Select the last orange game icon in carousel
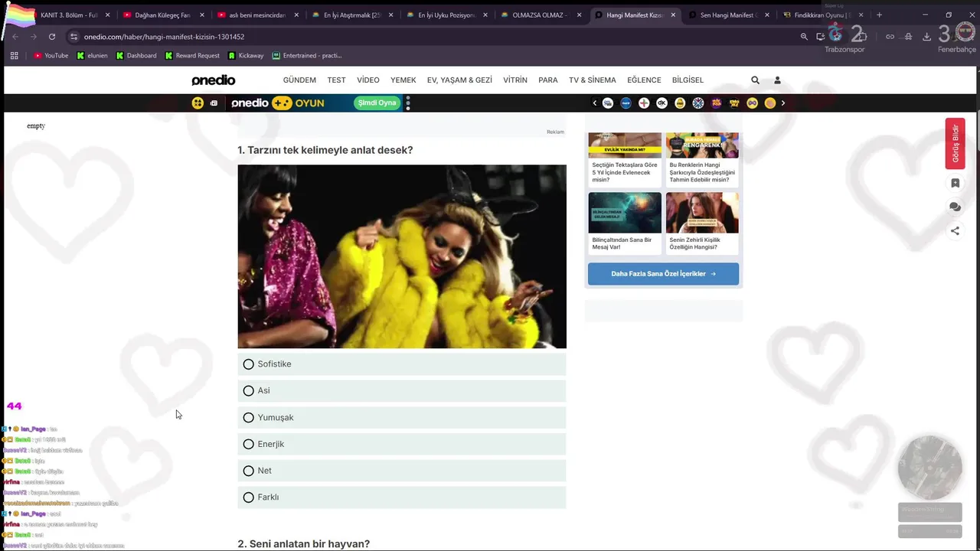Screen dimensions: 980x551 (770, 103)
